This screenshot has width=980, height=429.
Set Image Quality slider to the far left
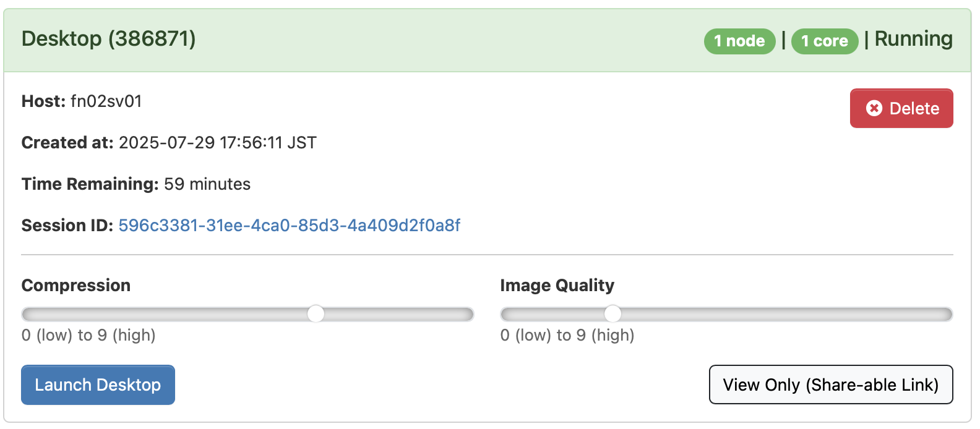(x=504, y=314)
